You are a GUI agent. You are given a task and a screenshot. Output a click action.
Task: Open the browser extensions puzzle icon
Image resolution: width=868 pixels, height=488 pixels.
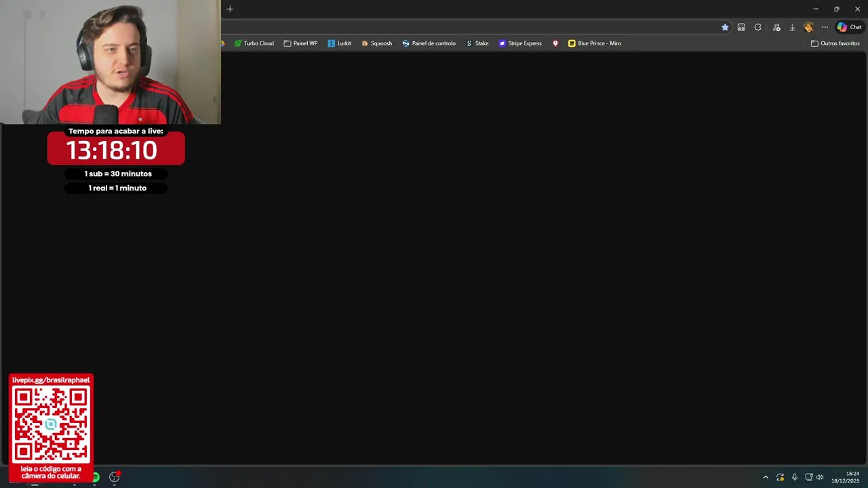[x=757, y=27]
